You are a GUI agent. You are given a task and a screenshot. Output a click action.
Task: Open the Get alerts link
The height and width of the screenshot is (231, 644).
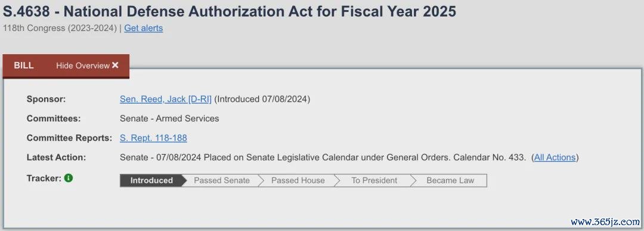pyautogui.click(x=143, y=29)
